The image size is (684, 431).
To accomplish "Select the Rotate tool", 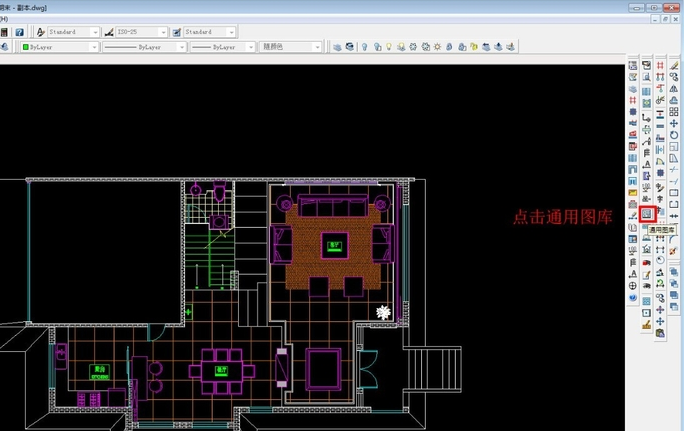I will [x=674, y=135].
